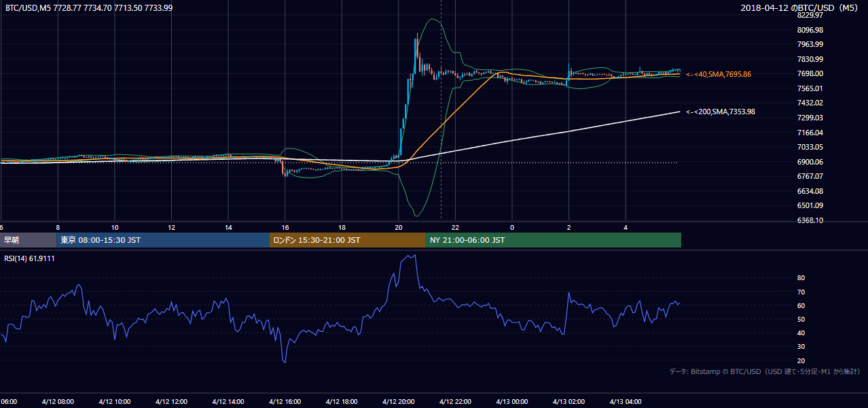Click the RSI 30 level label

801,347
